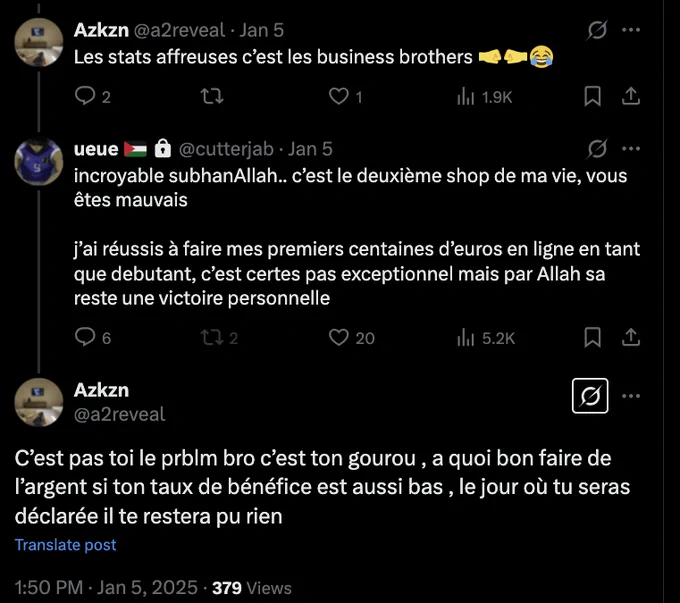Bookmark the first Azkzn tweet
This screenshot has height=603, width=680.
click(592, 96)
